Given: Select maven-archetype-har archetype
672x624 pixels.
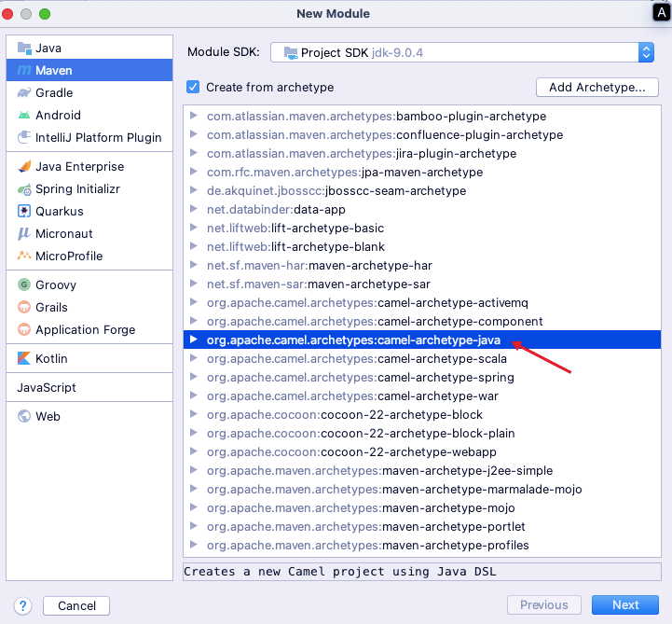Looking at the screenshot, I should [422, 265].
